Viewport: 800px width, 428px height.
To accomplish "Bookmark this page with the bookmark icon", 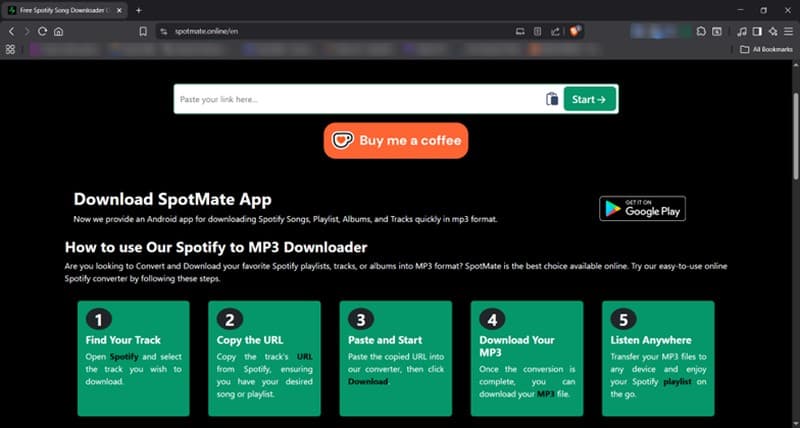I will pyautogui.click(x=143, y=32).
